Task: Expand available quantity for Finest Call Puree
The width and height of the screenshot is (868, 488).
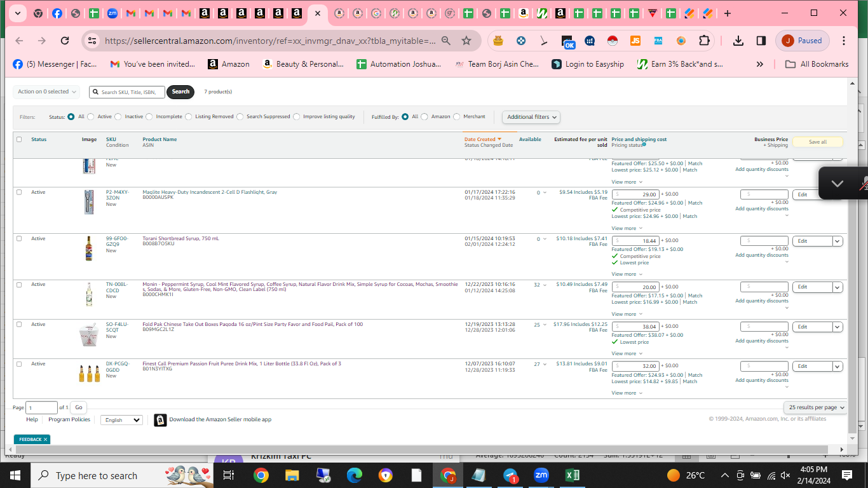Action: (x=545, y=364)
